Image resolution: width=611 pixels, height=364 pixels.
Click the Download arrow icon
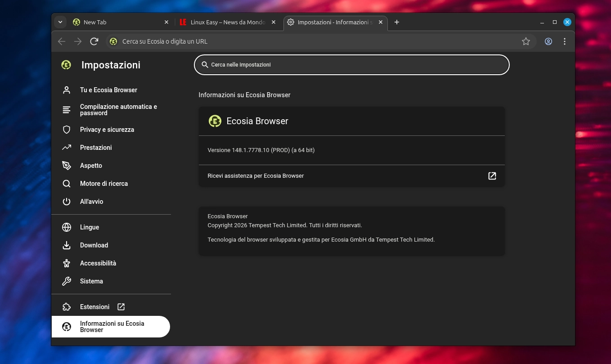(x=67, y=245)
